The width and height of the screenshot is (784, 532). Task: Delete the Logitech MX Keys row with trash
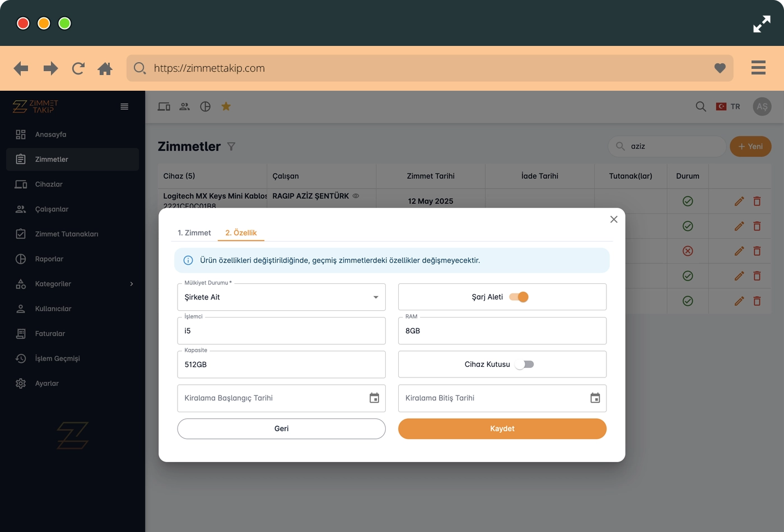pos(757,201)
